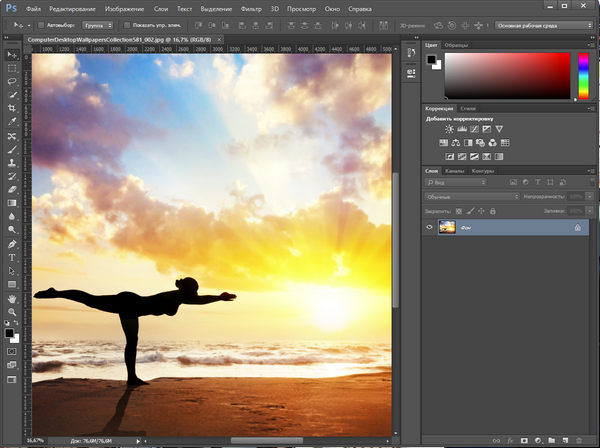Select the Crop tool
This screenshot has width=600, height=448.
click(12, 108)
